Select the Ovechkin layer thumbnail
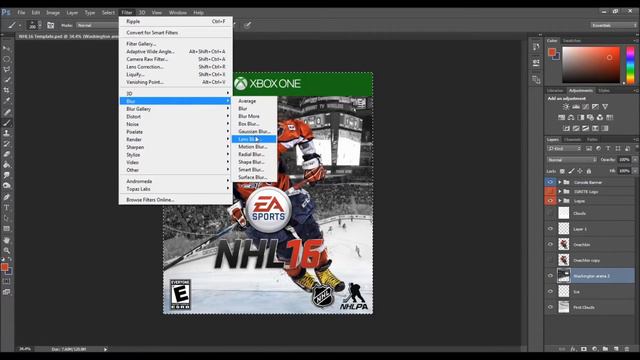This screenshot has width=640, height=360. pyautogui.click(x=564, y=244)
